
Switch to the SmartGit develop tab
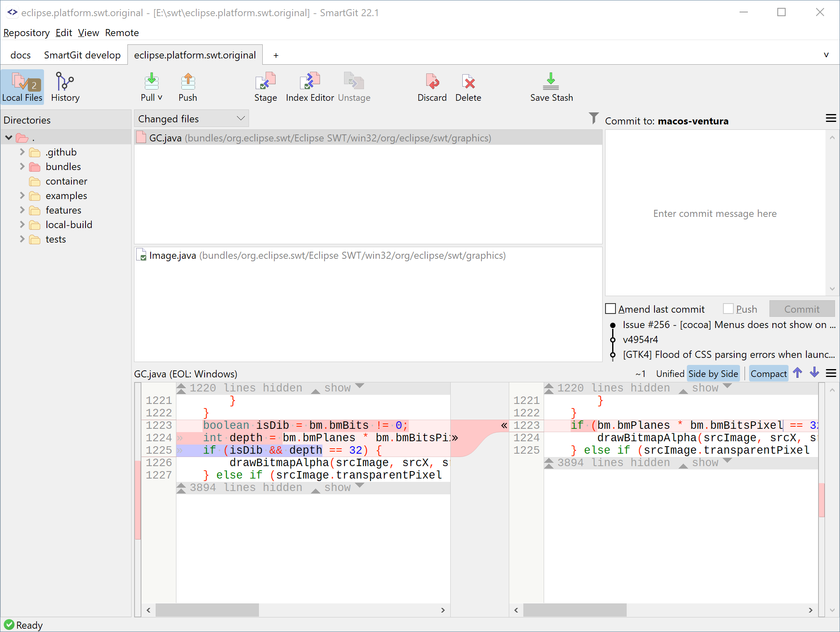[x=82, y=55]
